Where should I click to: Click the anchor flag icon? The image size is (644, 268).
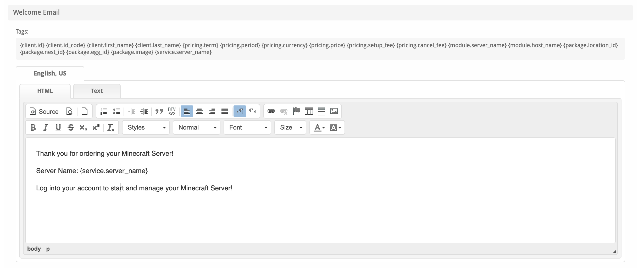[296, 111]
